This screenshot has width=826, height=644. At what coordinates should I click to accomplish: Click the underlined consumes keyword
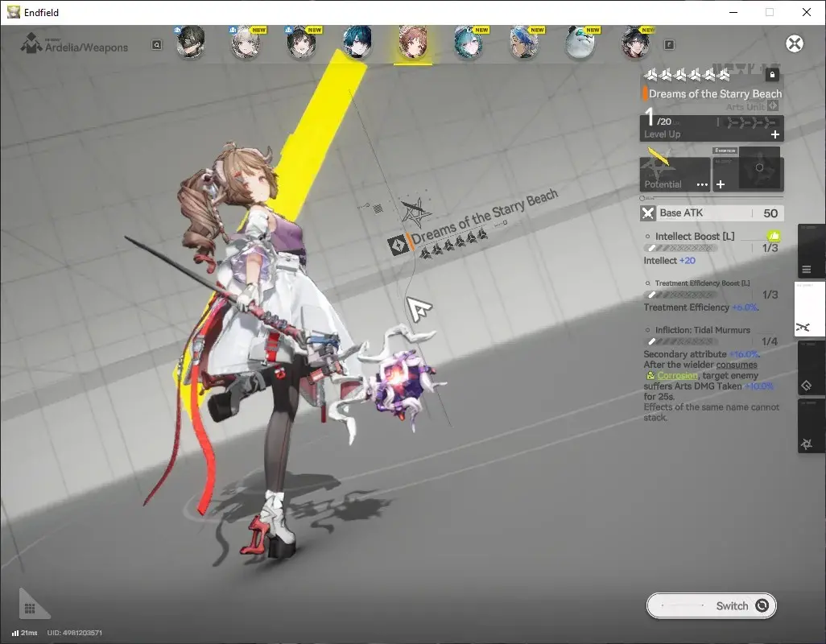coord(737,365)
